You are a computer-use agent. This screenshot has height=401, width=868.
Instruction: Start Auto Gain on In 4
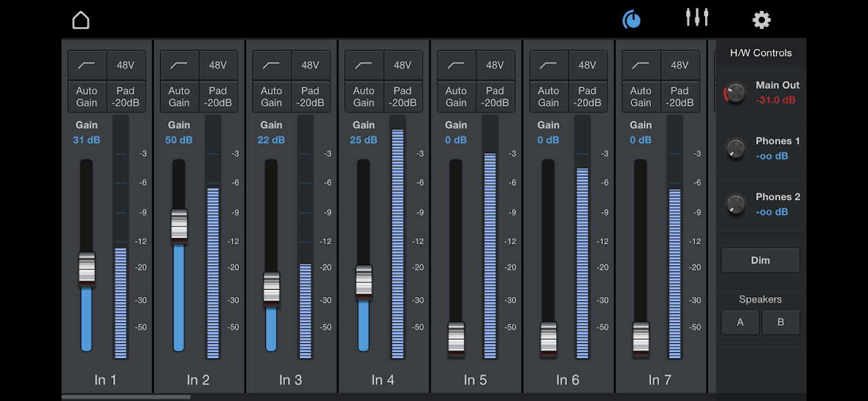(363, 96)
